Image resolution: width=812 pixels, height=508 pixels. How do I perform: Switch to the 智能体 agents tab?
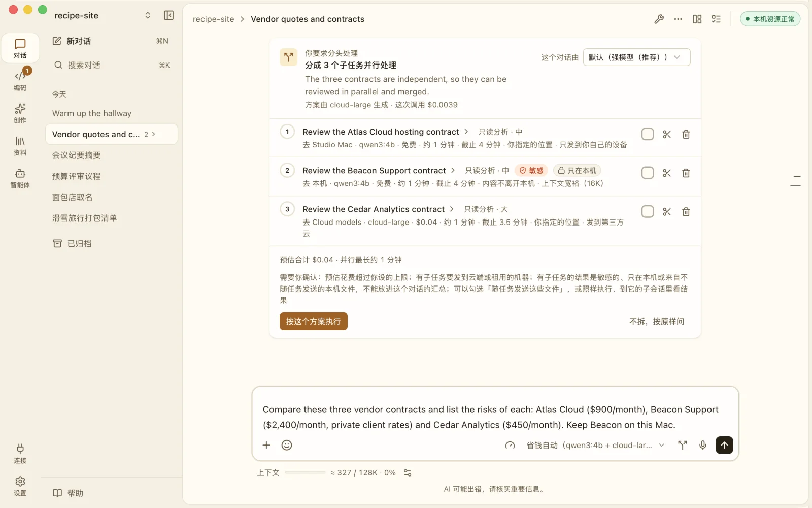pos(20,178)
